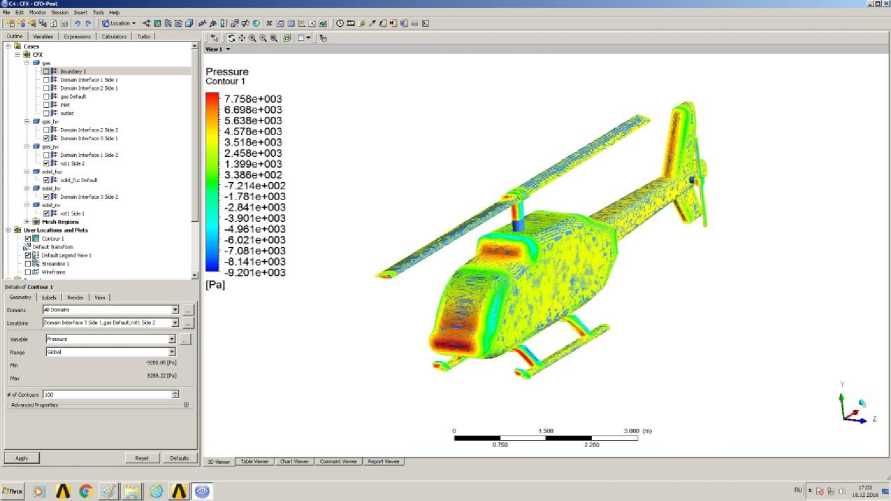
Task: Select Domain Interface 1 Side 1 tree row
Action: [89, 80]
